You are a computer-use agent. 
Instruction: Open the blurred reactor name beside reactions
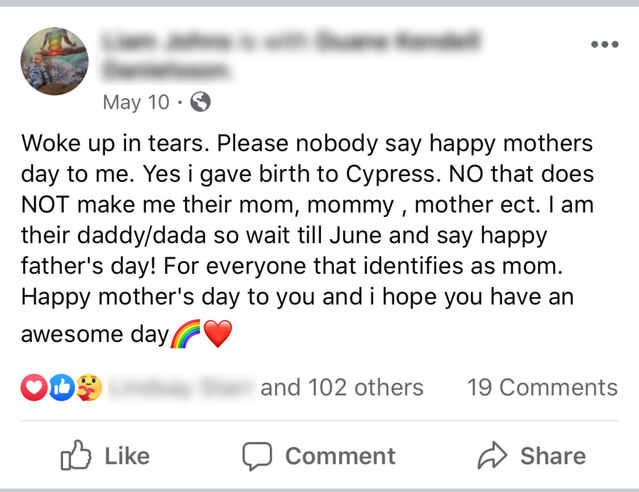[180, 388]
